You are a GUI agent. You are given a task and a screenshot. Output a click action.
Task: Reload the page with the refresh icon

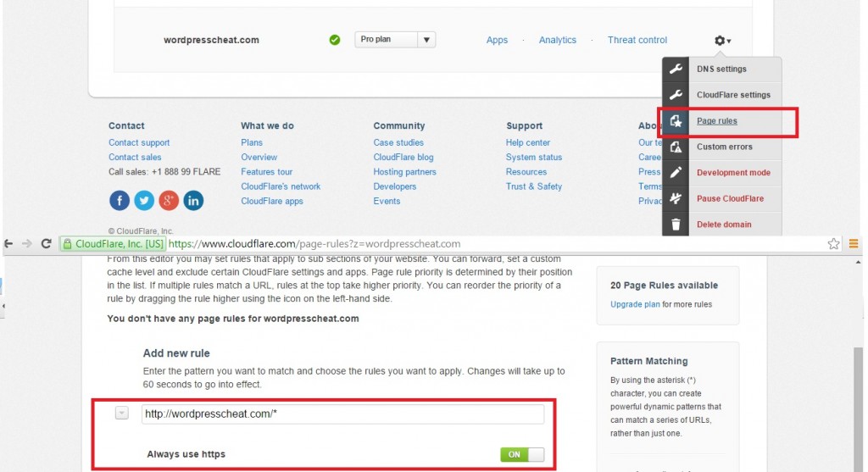47,243
